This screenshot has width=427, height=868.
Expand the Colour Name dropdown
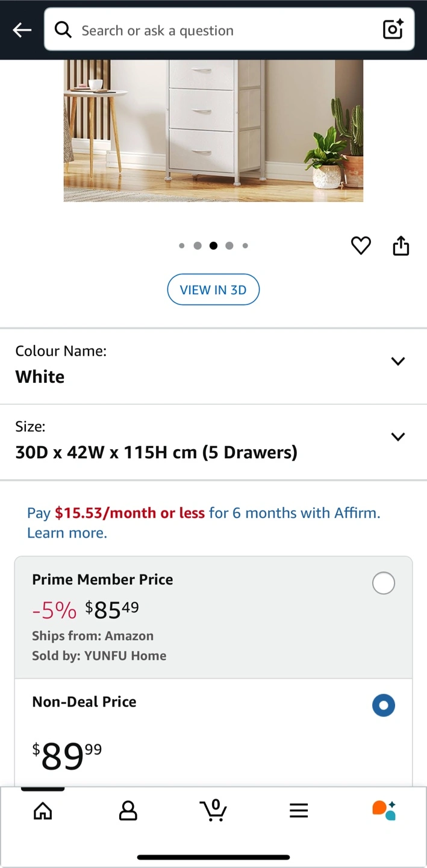pos(213,366)
